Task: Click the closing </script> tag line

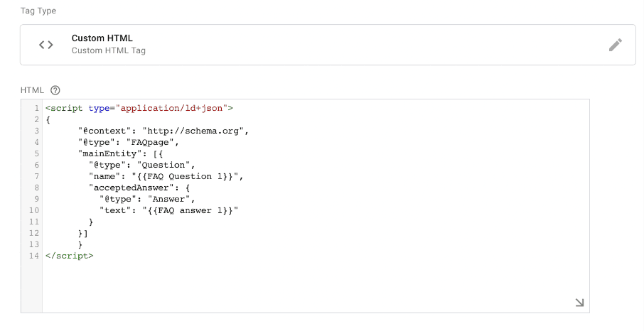Action: point(70,256)
